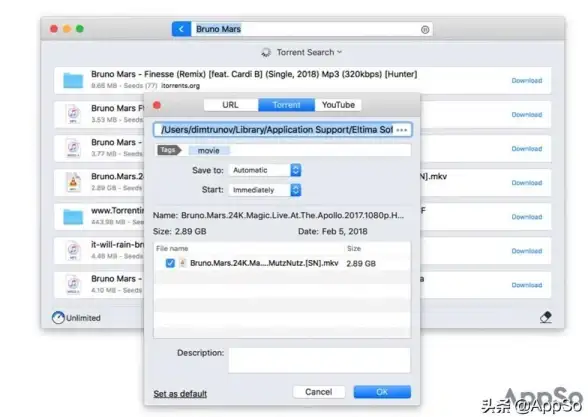Click music file icon of it-will-rain result
The height and width of the screenshot is (417, 588).
click(73, 250)
